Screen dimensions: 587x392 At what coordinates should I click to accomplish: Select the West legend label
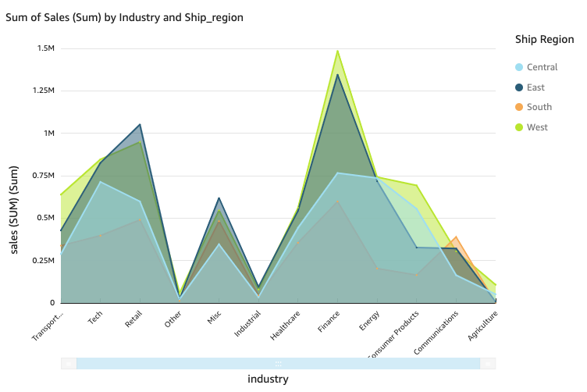click(x=537, y=127)
